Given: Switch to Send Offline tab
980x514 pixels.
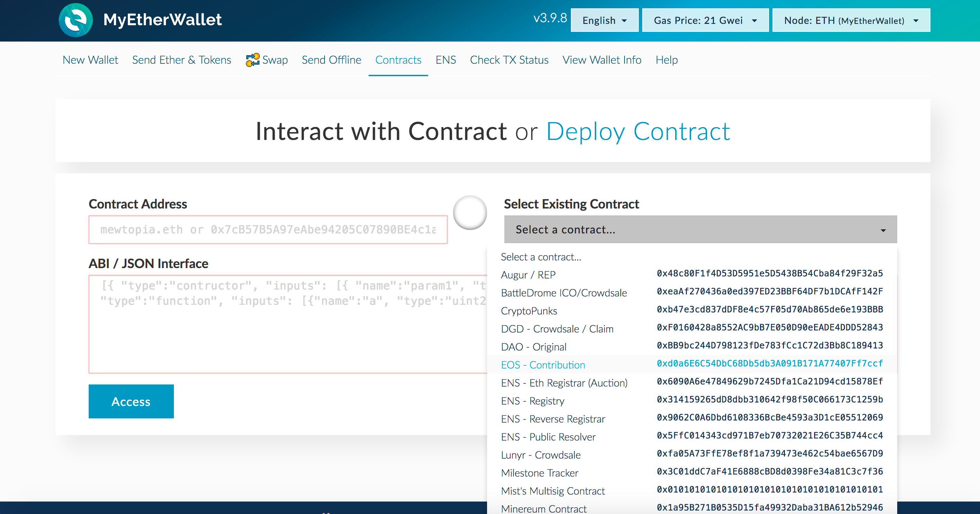Looking at the screenshot, I should click(x=332, y=60).
